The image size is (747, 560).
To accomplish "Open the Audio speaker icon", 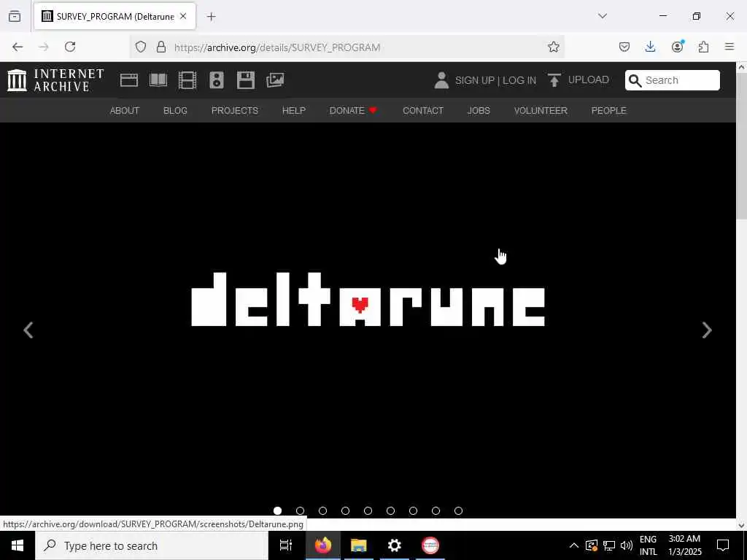I will (x=216, y=80).
